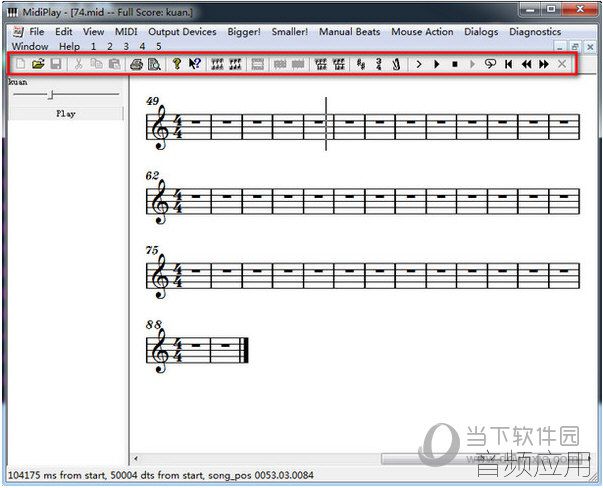The height and width of the screenshot is (488, 603).
Task: Click the rewind double-arrow icon
Action: point(526,64)
